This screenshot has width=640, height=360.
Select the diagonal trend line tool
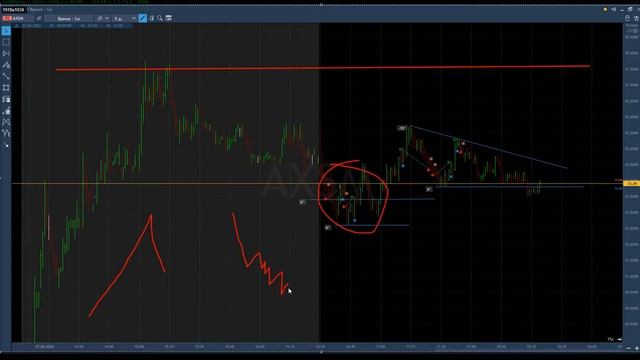click(x=6, y=76)
